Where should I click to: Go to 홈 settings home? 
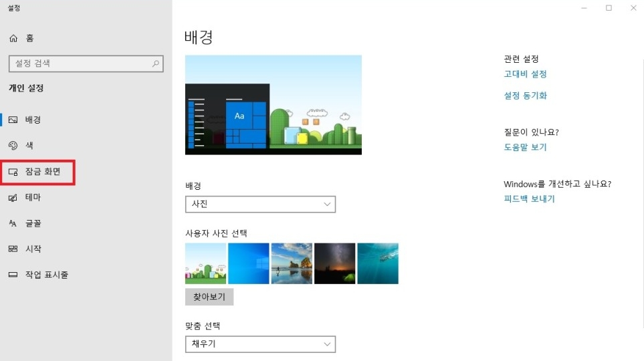click(x=86, y=38)
